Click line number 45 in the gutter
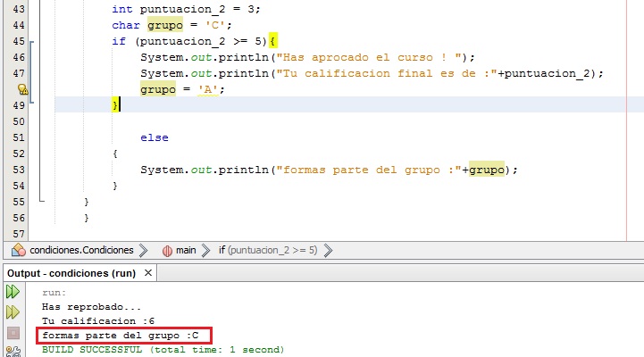The height and width of the screenshot is (357, 644). click(16, 41)
